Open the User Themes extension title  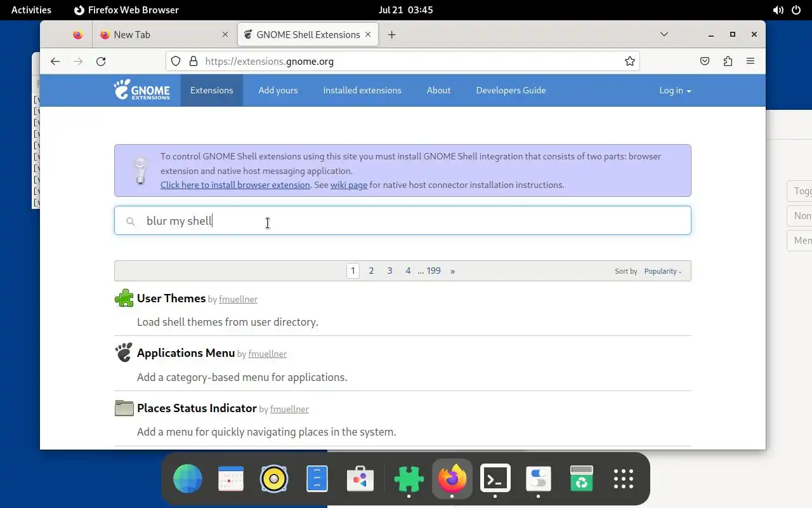[171, 298]
